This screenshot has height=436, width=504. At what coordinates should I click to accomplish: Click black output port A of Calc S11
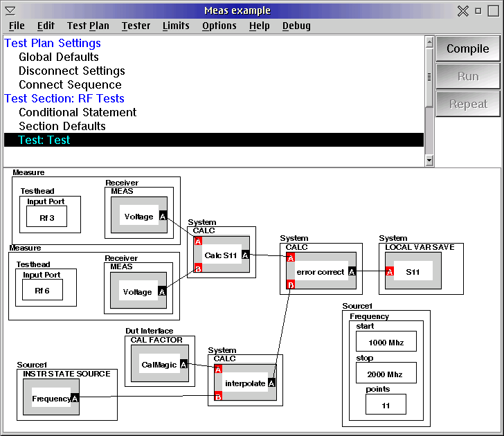(245, 255)
